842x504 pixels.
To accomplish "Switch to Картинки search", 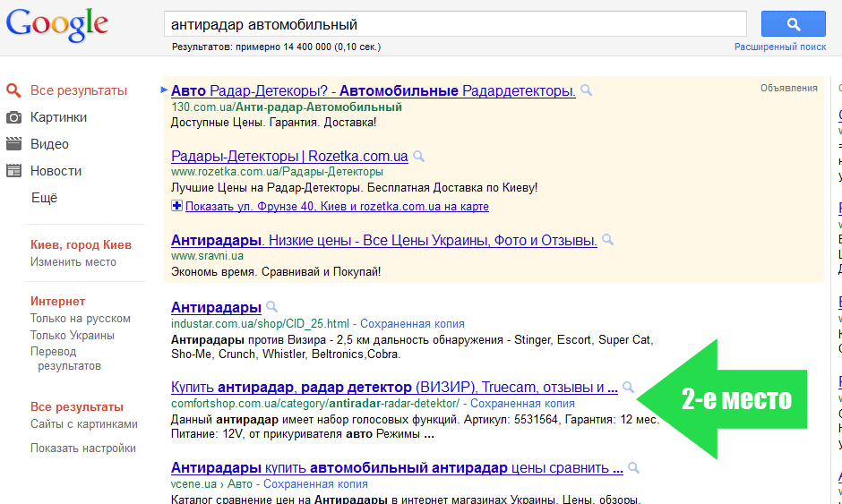I will tap(58, 117).
